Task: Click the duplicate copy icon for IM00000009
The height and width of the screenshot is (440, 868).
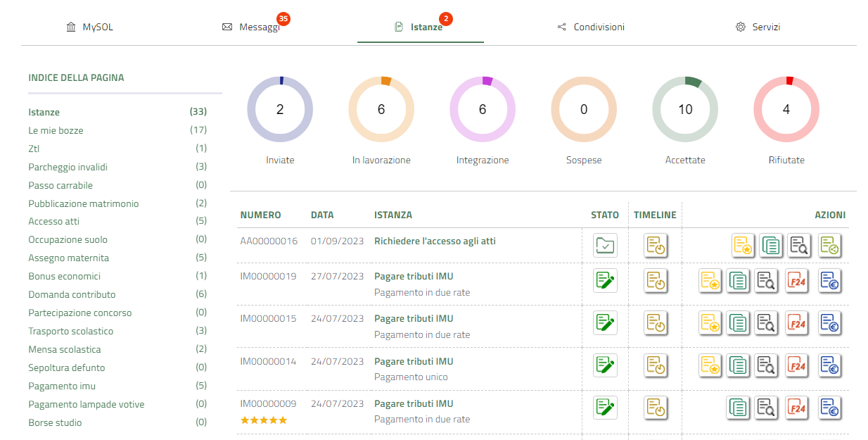Action: pyautogui.click(x=738, y=408)
